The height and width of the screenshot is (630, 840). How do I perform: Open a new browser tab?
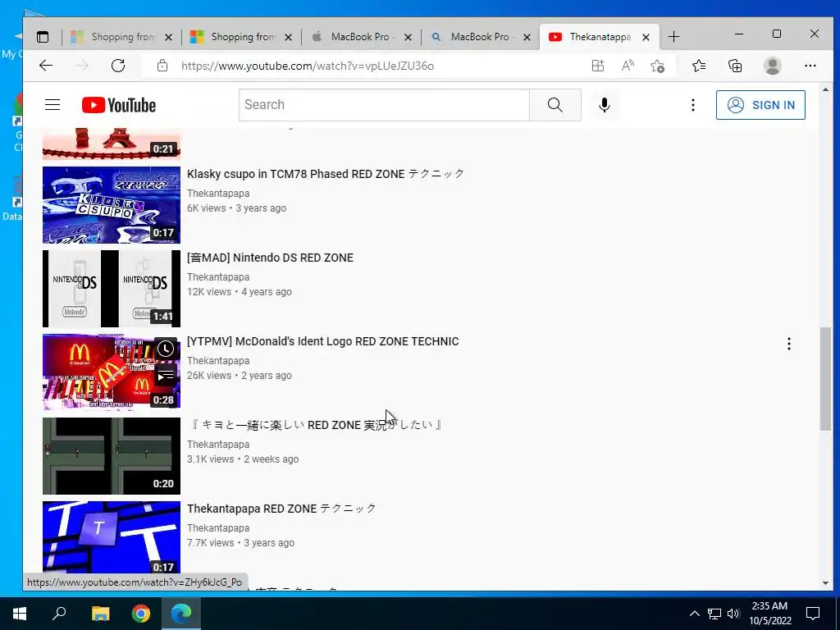point(674,37)
